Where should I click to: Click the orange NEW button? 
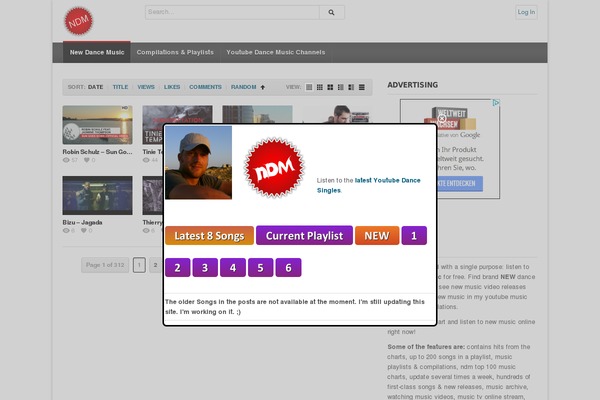coord(377,235)
